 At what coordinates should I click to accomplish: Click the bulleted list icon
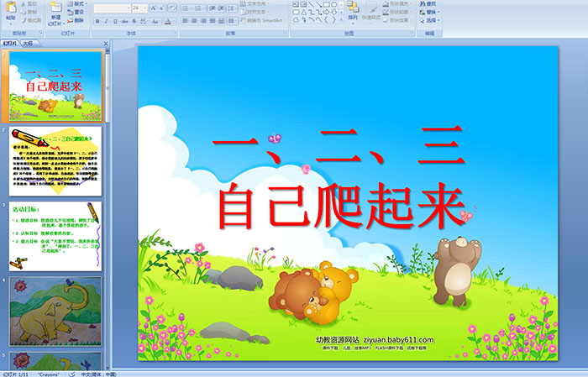click(186, 8)
